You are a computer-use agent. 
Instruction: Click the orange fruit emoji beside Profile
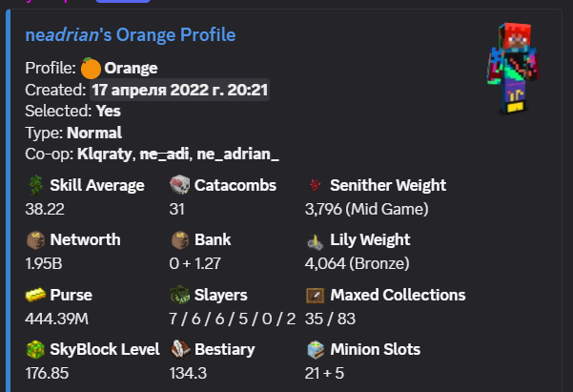point(91,68)
